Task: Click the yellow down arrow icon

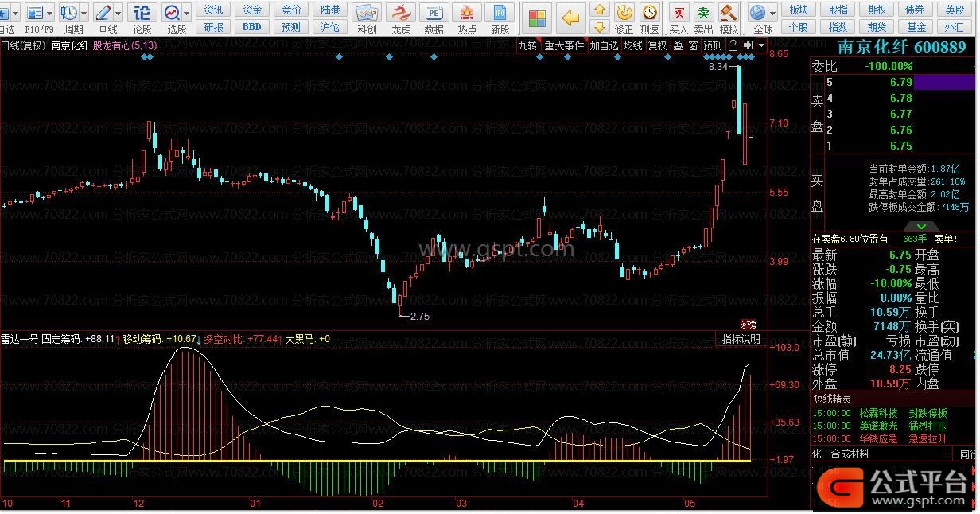Action: click(x=601, y=26)
